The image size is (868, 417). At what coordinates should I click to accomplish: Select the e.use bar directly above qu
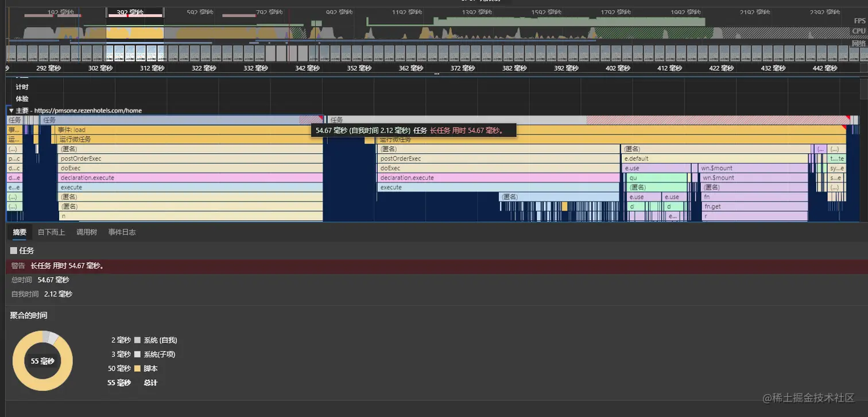[x=657, y=168]
